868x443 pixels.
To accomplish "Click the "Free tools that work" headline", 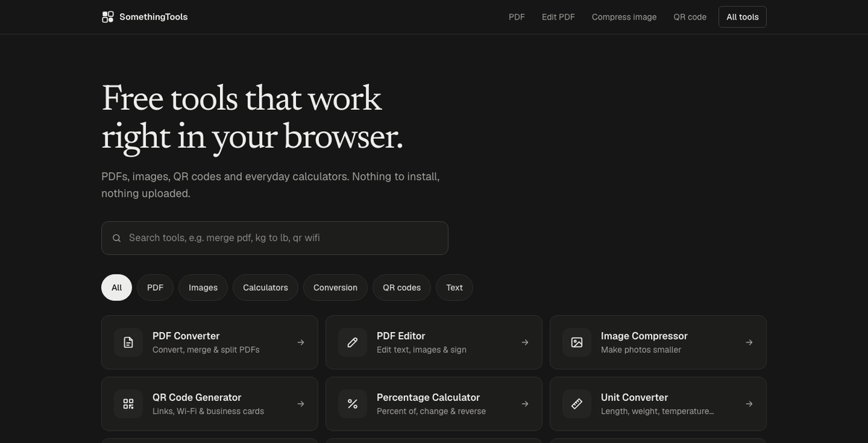I will point(242,98).
